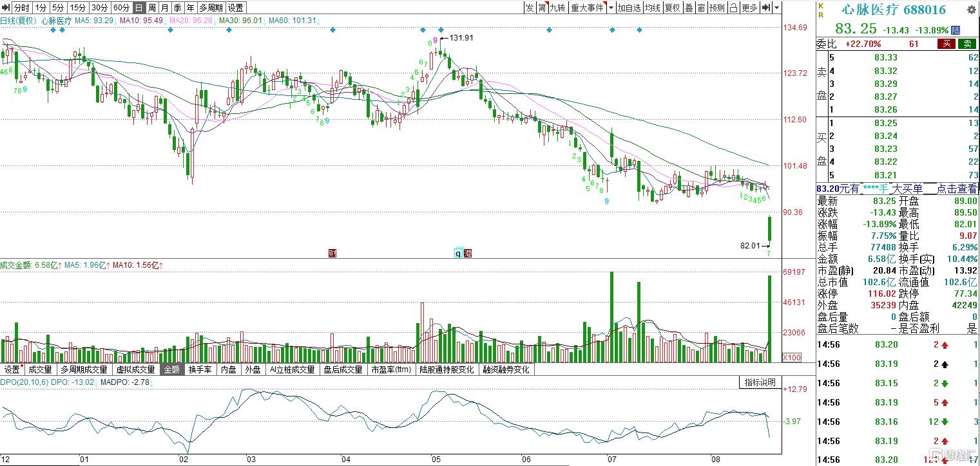Select the AI立桩成交量 tab
Image resolution: width=980 pixels, height=466 pixels.
293,369
